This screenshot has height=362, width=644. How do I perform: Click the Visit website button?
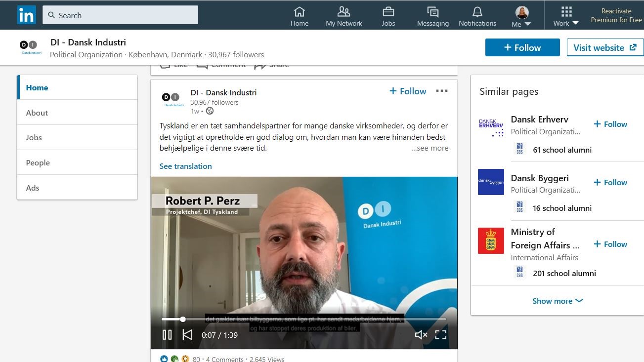(x=605, y=47)
